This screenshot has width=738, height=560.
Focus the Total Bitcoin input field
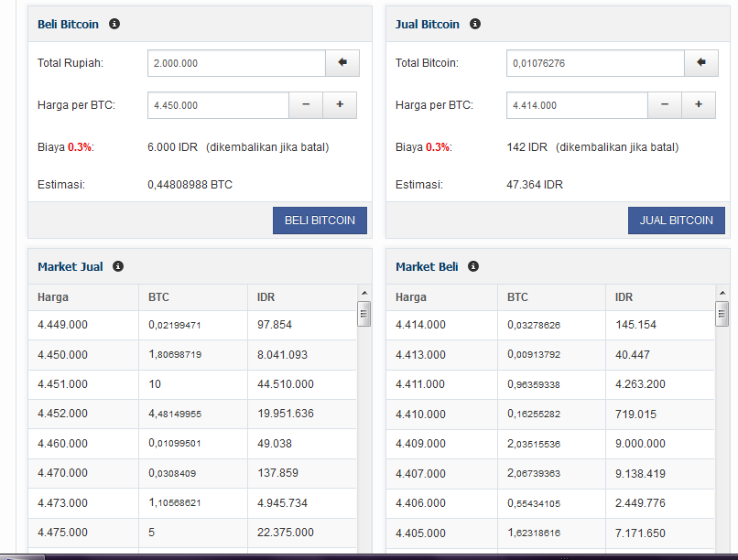click(x=595, y=63)
